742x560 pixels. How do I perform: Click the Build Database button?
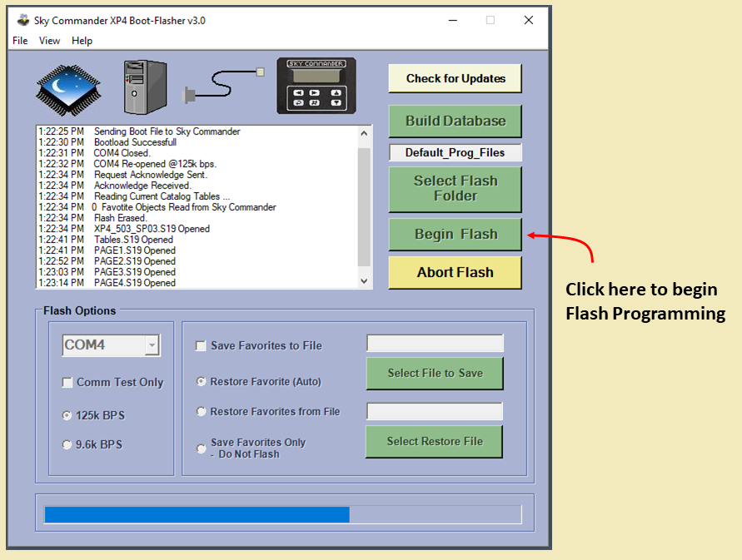coord(456,121)
